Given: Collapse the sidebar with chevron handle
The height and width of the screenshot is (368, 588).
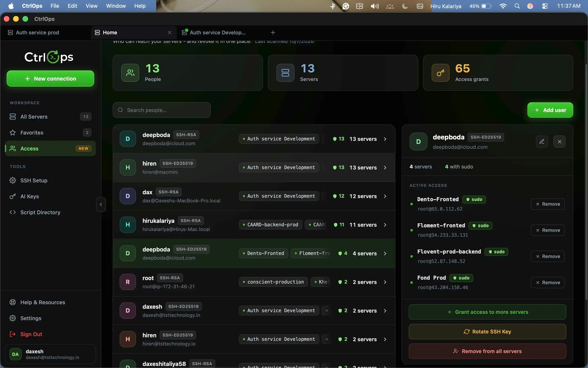Looking at the screenshot, I should pos(101,204).
